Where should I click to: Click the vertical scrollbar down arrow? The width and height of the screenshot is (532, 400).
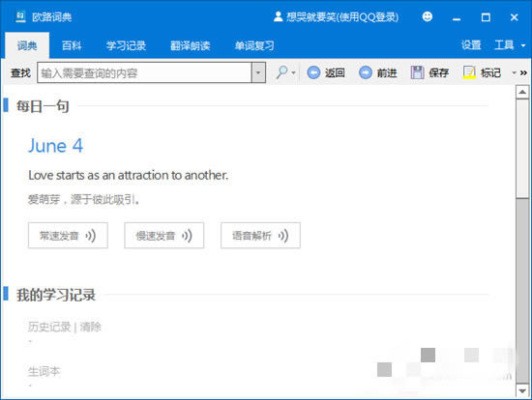(x=522, y=391)
